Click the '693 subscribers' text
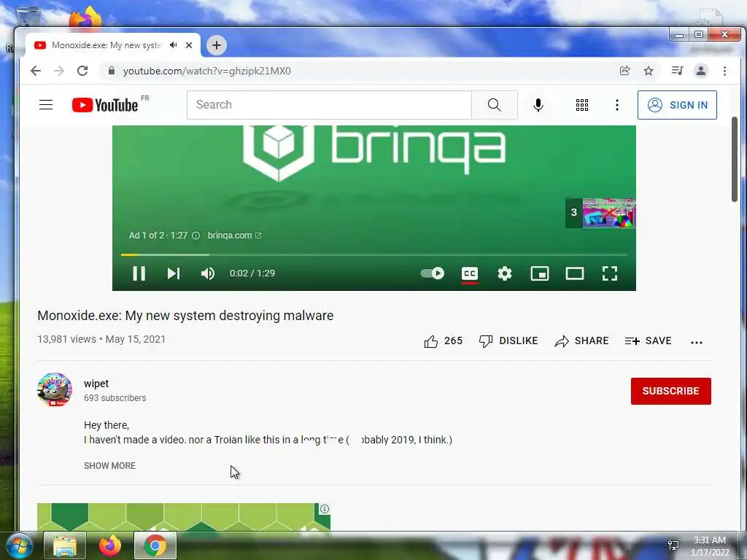747x560 pixels. click(x=115, y=398)
